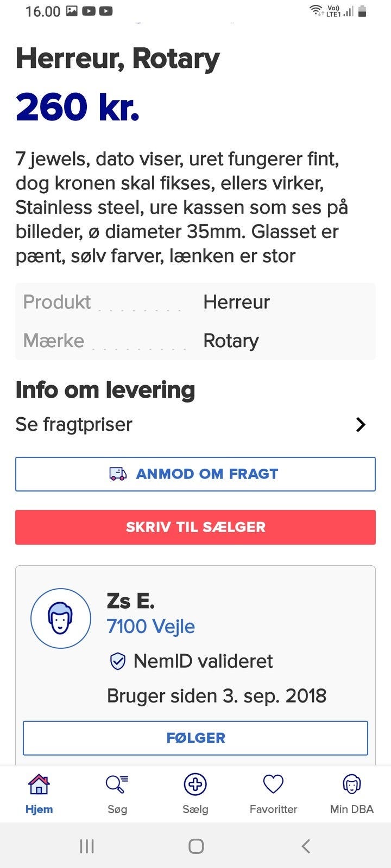This screenshot has height=868, width=391.
Task: Open Søg magnifier icon
Action: 117,784
